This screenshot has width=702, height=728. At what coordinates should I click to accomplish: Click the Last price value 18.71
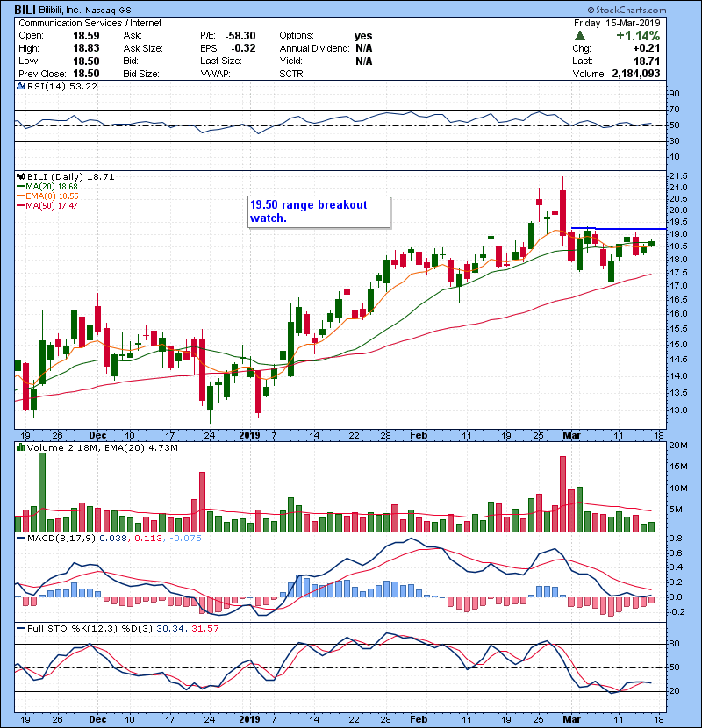pyautogui.click(x=648, y=61)
